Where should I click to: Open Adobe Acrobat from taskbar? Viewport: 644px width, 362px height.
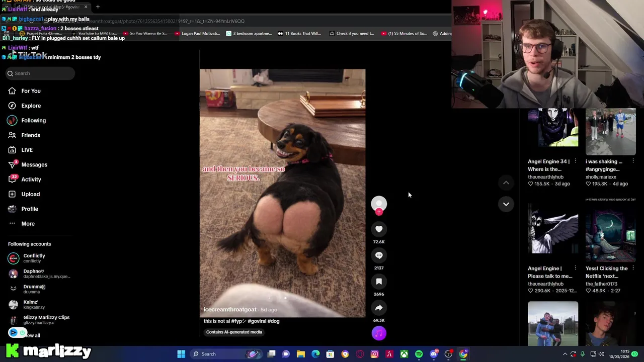[x=389, y=354]
